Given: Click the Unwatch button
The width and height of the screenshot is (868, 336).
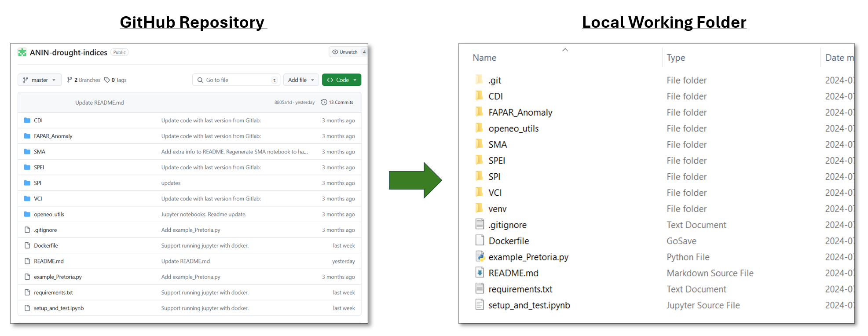Looking at the screenshot, I should [x=348, y=52].
